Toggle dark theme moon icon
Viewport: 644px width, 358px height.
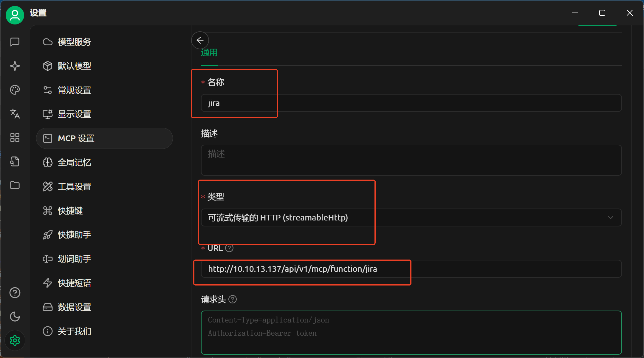[x=15, y=317]
